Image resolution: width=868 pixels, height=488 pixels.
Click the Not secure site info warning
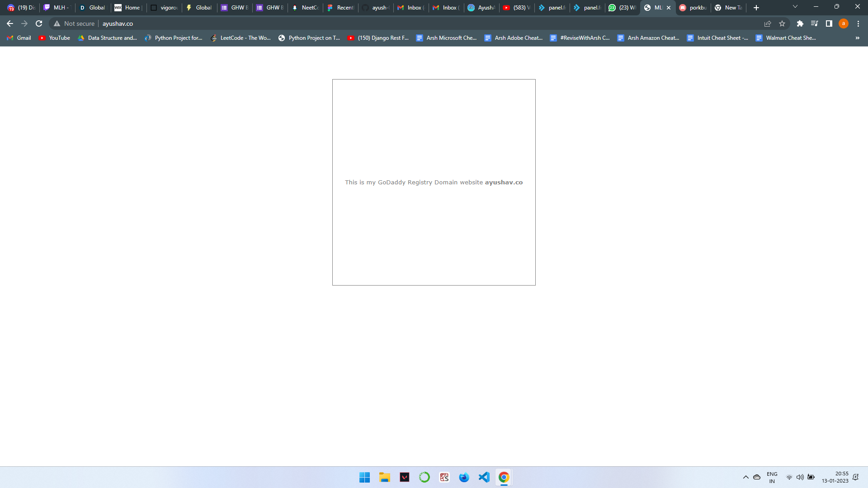pyautogui.click(x=74, y=23)
